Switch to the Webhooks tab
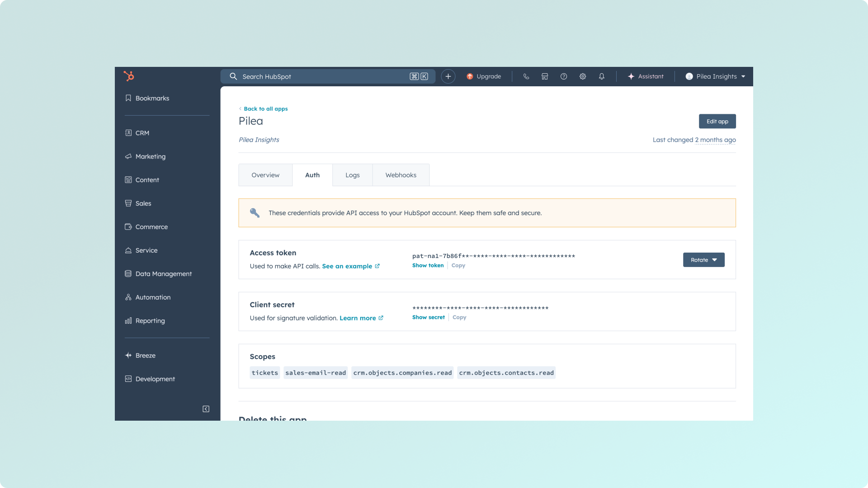 coord(401,175)
